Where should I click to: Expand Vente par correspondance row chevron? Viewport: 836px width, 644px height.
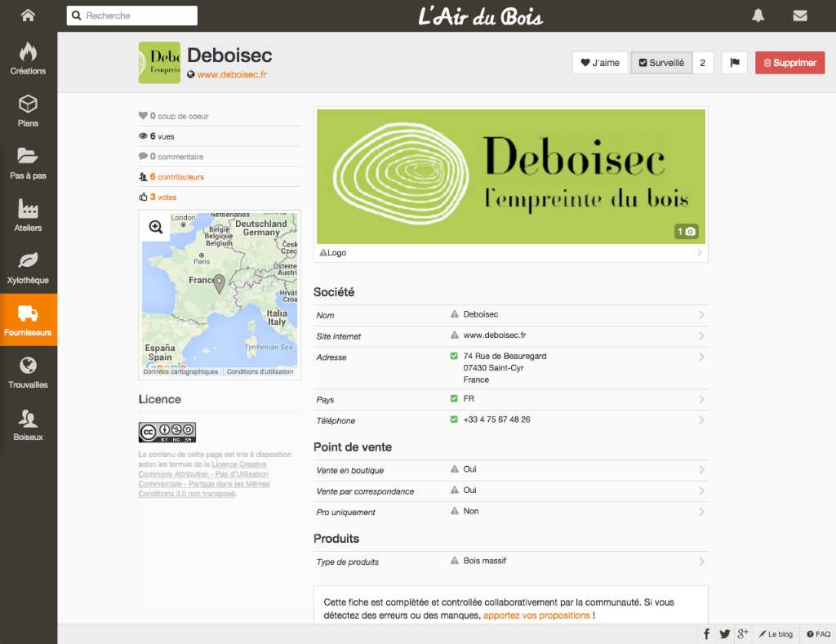pyautogui.click(x=701, y=491)
